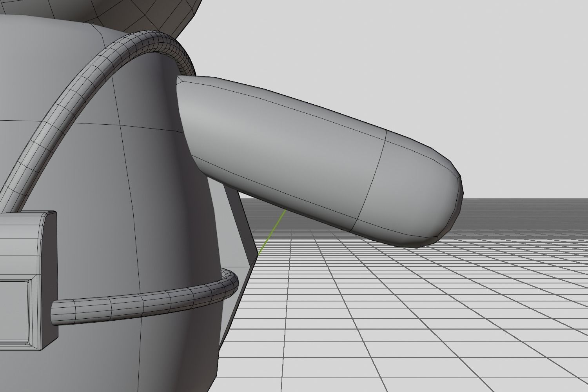Click the green axis line on floor
Image resolution: width=588 pixels, height=392 pixels.
272,232
